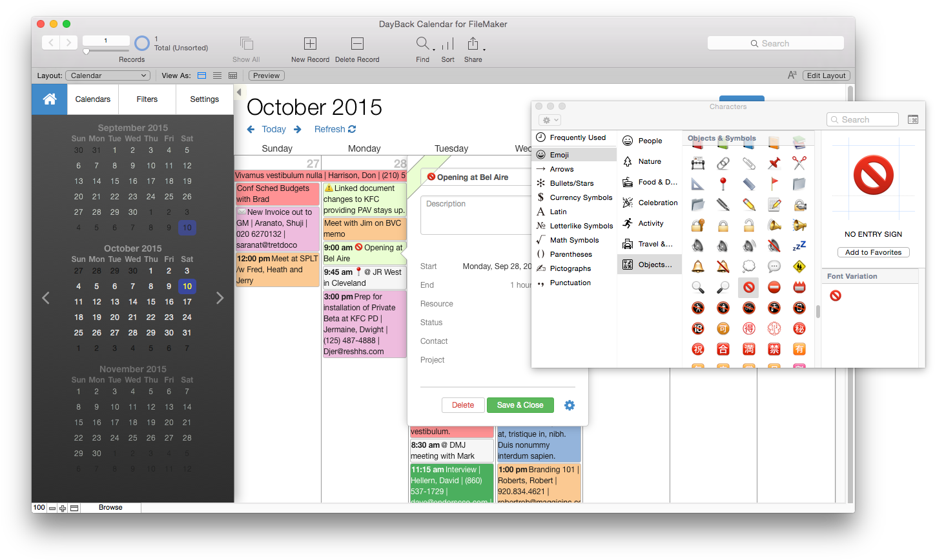Open the Filters tab
935x560 pixels.
click(x=147, y=99)
